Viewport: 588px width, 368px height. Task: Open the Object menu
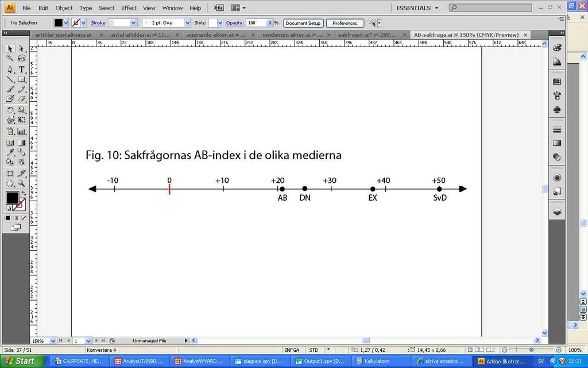click(x=64, y=8)
